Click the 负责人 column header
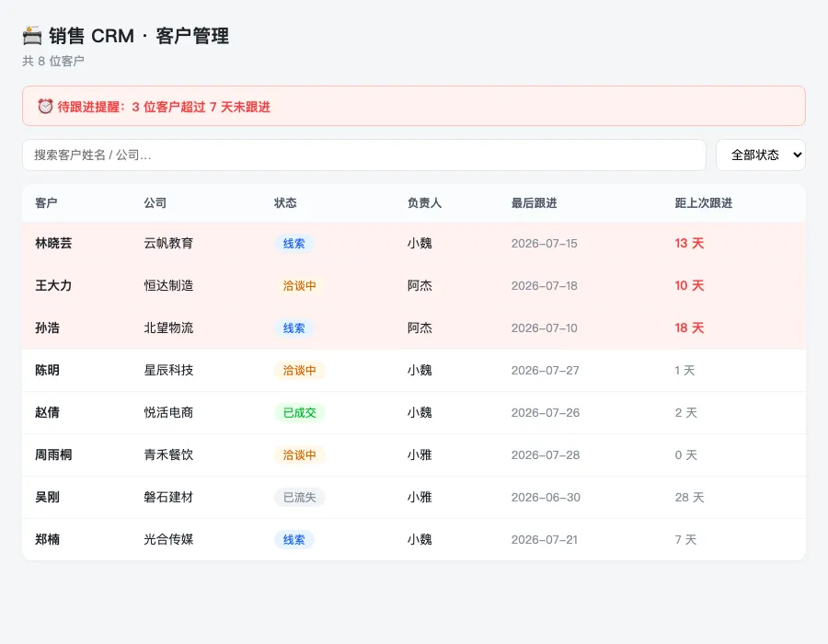The width and height of the screenshot is (828, 644). (x=424, y=202)
